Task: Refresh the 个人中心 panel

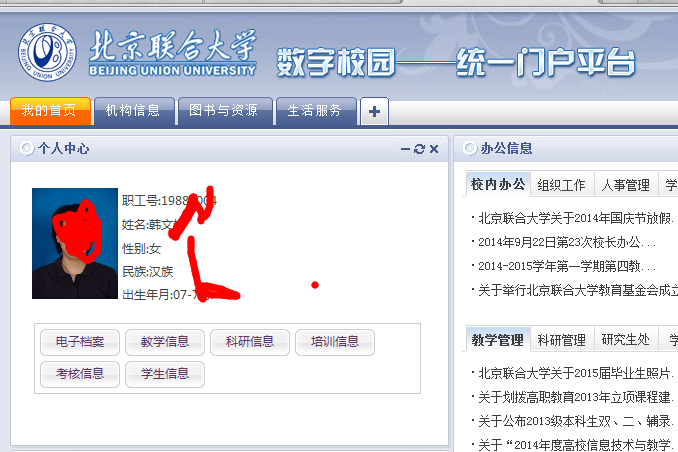Action: pyautogui.click(x=419, y=149)
